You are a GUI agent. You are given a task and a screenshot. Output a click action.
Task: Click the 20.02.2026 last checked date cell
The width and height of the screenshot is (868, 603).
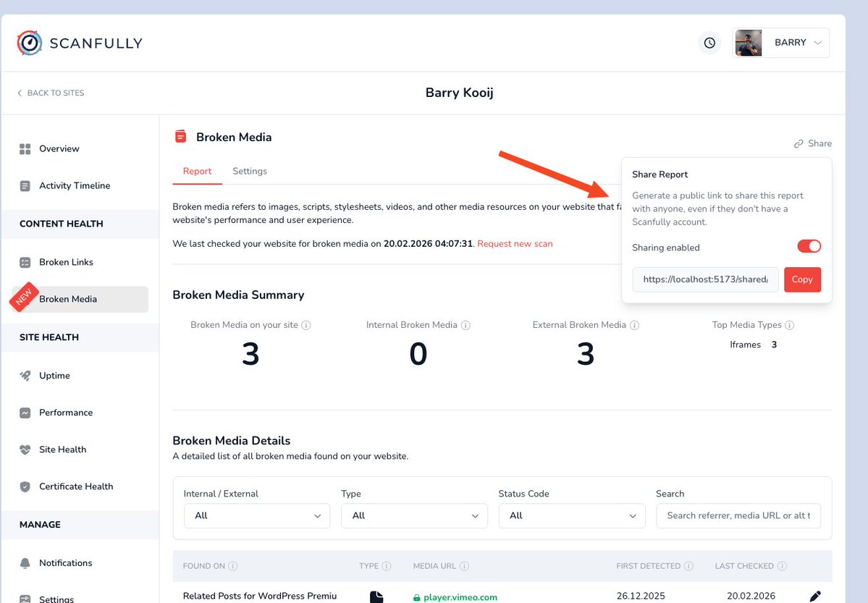(751, 596)
